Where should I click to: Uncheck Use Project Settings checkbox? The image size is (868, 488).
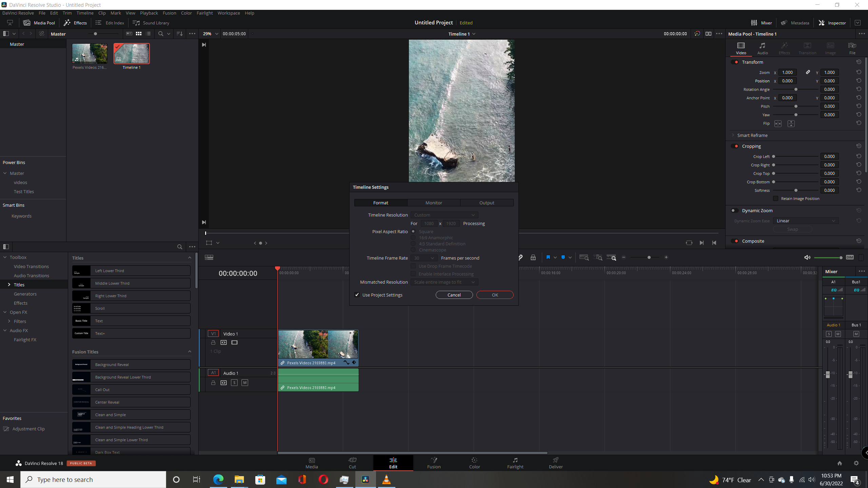point(357,295)
